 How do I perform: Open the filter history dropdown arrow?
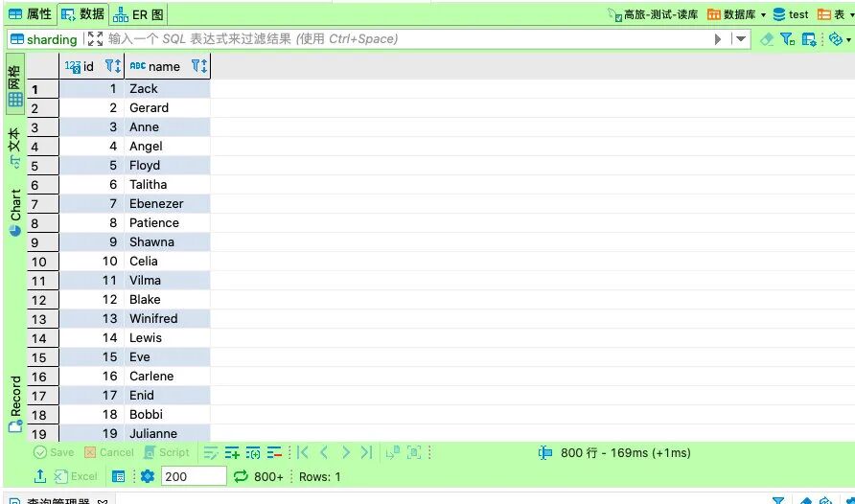pos(740,39)
